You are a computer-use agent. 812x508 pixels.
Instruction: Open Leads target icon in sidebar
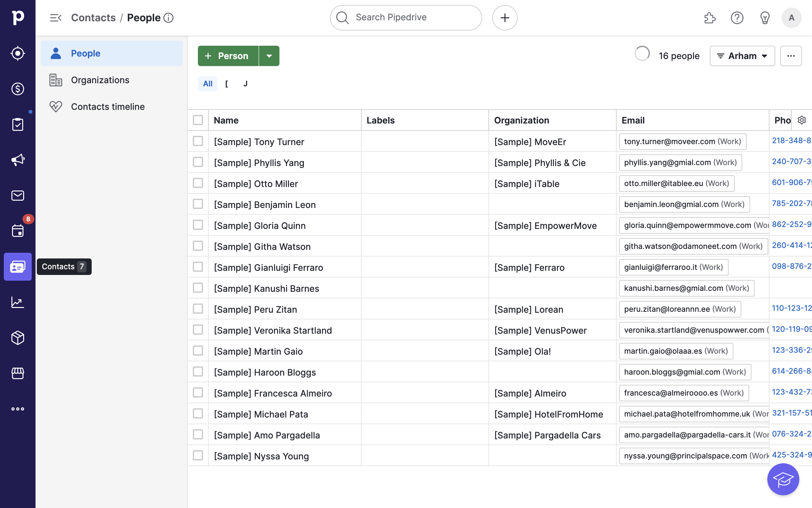click(18, 53)
